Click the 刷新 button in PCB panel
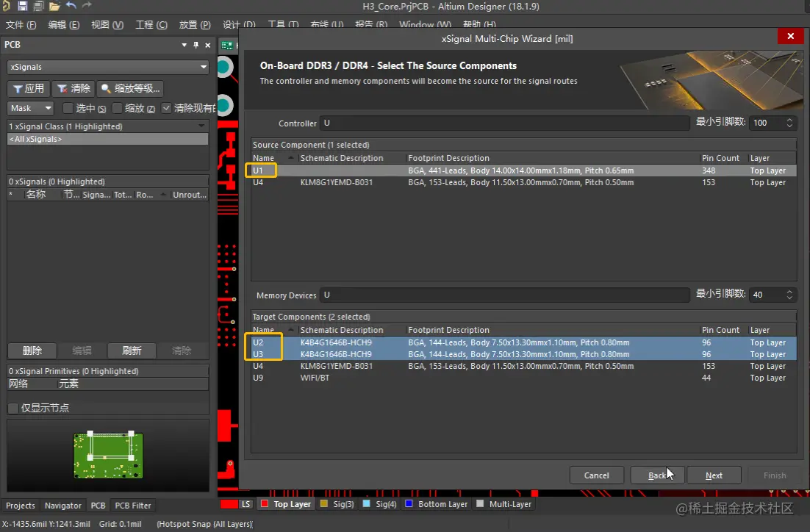This screenshot has width=810, height=532. point(132,351)
